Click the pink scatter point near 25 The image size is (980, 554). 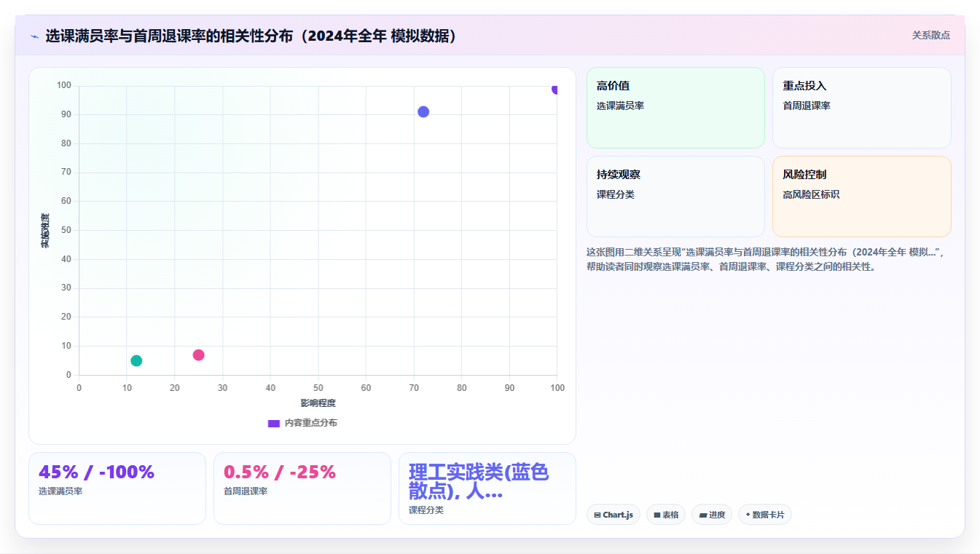point(198,355)
